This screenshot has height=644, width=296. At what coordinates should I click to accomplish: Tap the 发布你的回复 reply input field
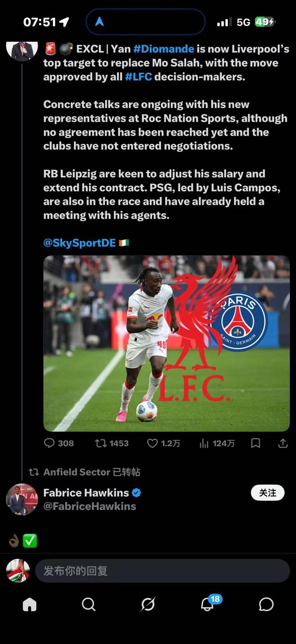(162, 571)
